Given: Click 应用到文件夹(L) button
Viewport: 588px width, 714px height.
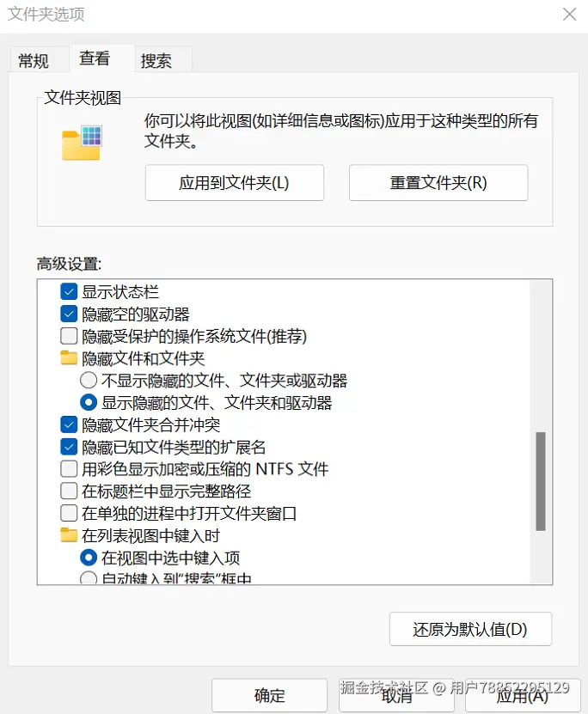Looking at the screenshot, I should pos(234,182).
